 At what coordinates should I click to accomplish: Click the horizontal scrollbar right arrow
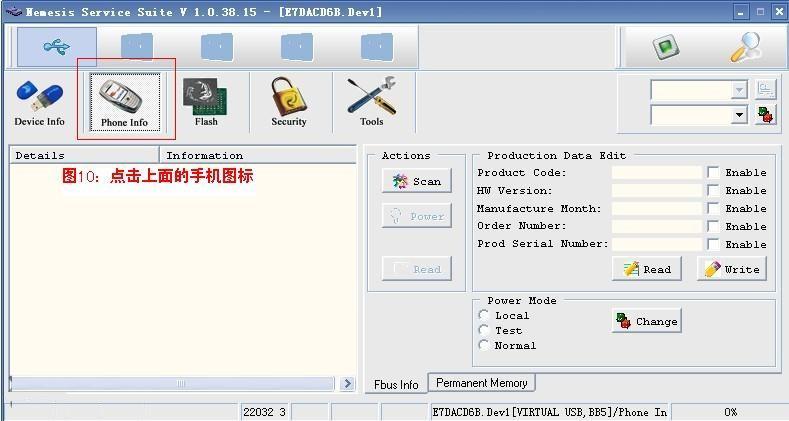click(x=347, y=384)
